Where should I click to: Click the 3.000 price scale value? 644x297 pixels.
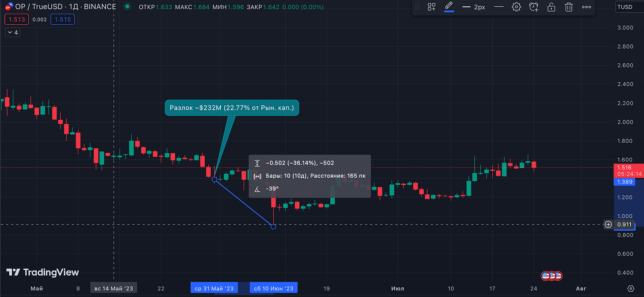click(x=625, y=27)
